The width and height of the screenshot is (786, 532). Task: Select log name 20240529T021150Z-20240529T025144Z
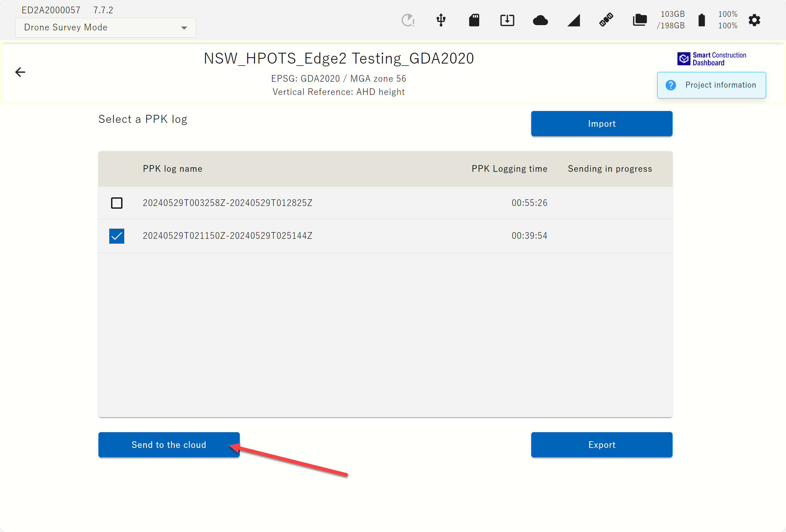pyautogui.click(x=228, y=236)
